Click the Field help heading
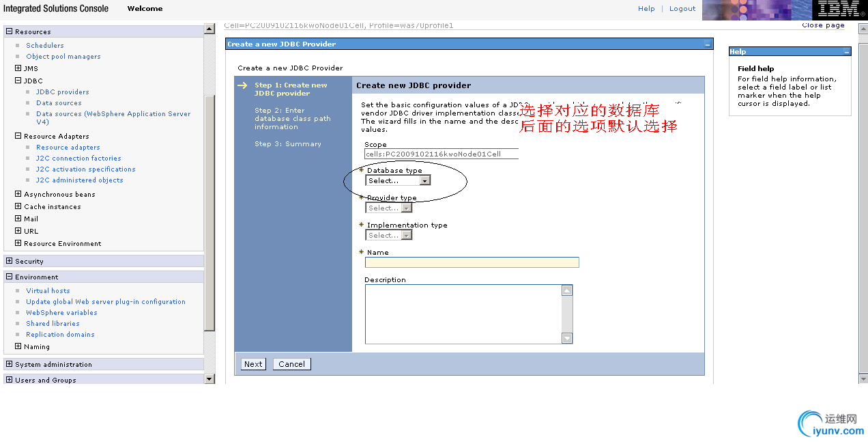 755,69
